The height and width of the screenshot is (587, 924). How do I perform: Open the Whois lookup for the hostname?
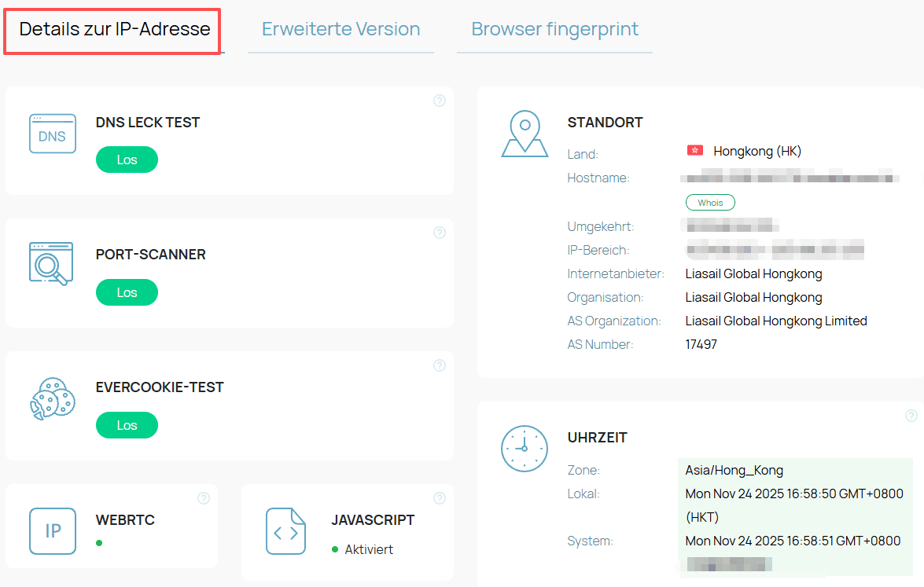[x=710, y=203]
